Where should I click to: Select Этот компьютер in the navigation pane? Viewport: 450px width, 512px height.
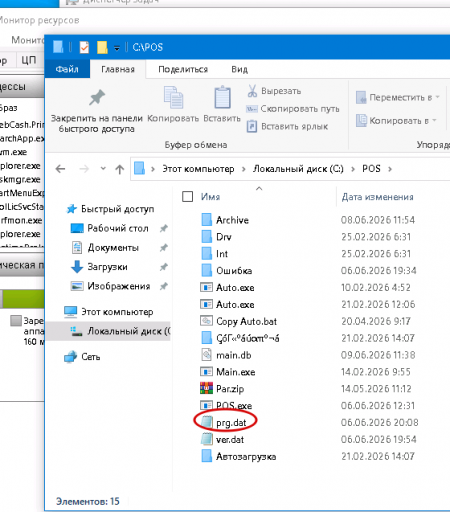pyautogui.click(x=109, y=312)
